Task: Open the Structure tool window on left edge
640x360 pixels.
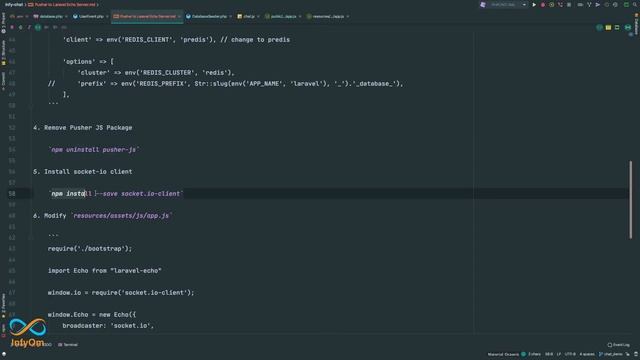Action: [4, 52]
